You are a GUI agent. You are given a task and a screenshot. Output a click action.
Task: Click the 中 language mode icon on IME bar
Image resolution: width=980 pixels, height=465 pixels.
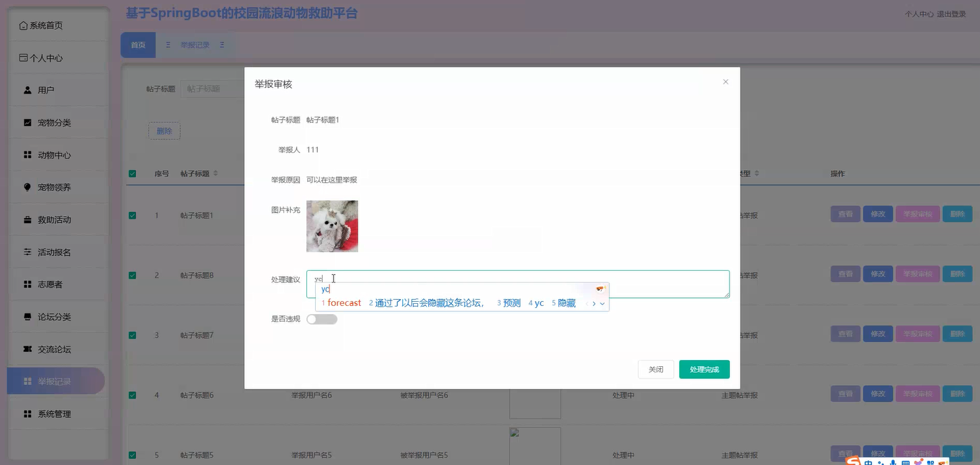point(869,462)
